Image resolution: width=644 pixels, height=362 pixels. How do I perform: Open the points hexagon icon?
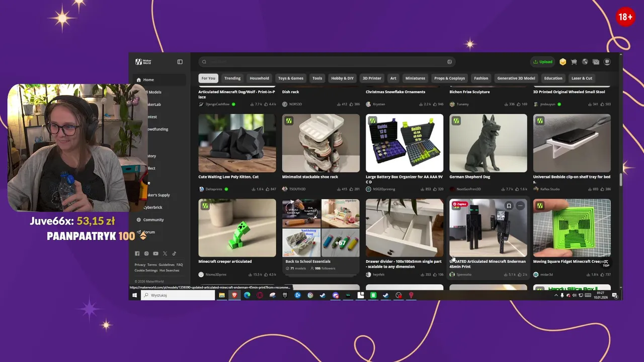562,62
